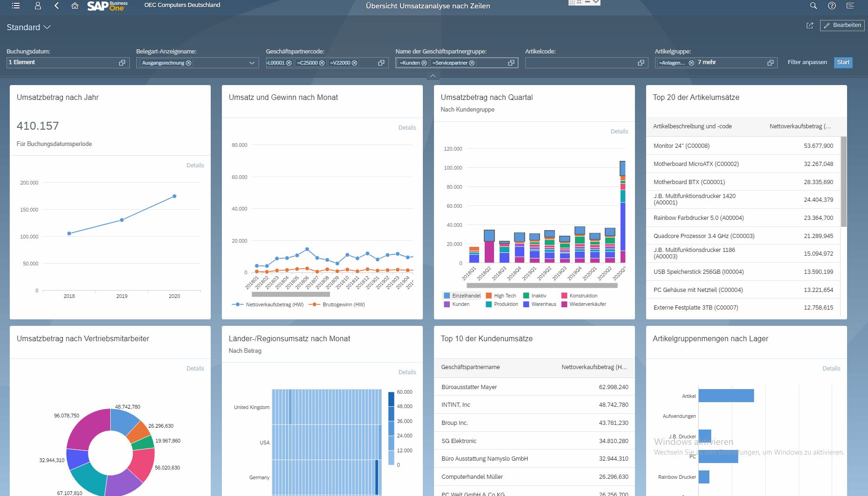This screenshot has height=496, width=868.
Task: Click scrollbar of Top 20 Artikelumsätze list
Action: (x=844, y=182)
